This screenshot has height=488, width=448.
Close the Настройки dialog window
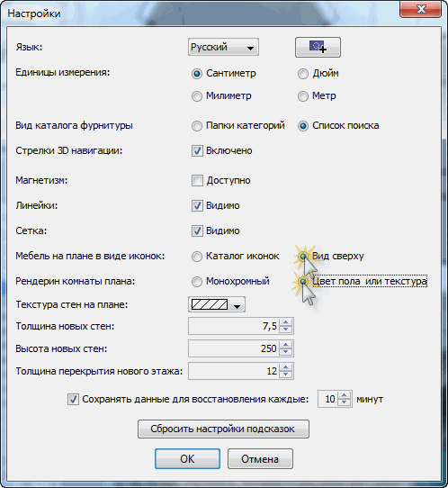[x=421, y=9]
